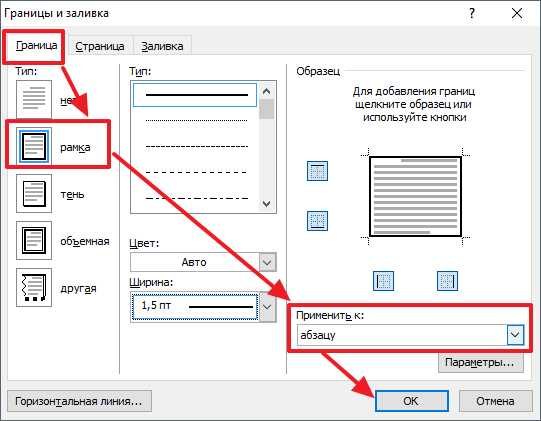Image resolution: width=541 pixels, height=421 pixels.
Task: Switch to the 'Страница' tab
Action: point(100,46)
